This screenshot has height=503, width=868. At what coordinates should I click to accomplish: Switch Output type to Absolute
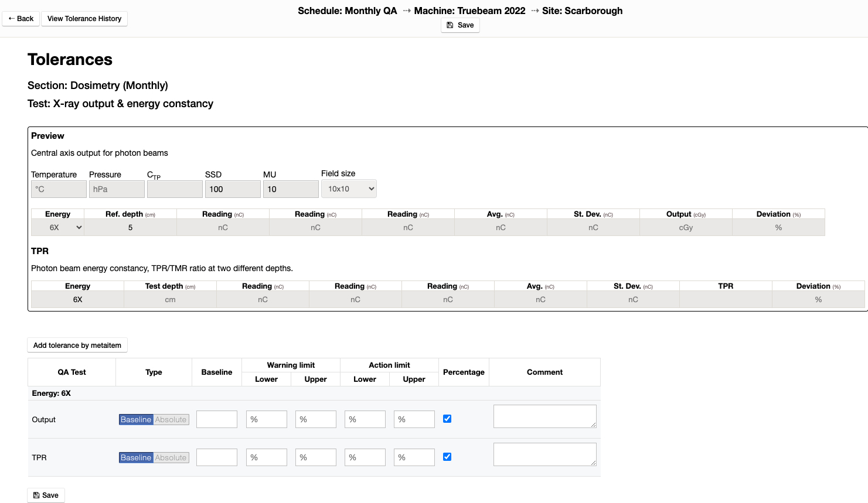[x=171, y=420]
